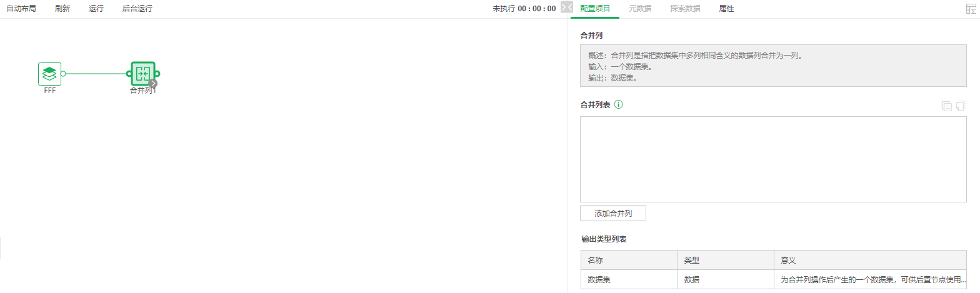Click the copy icon above the merge list

[x=947, y=106]
